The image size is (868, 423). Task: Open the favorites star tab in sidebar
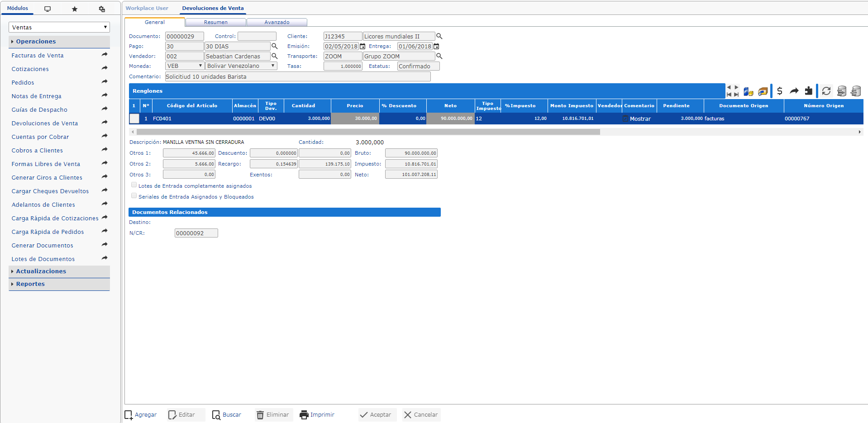[x=75, y=9]
